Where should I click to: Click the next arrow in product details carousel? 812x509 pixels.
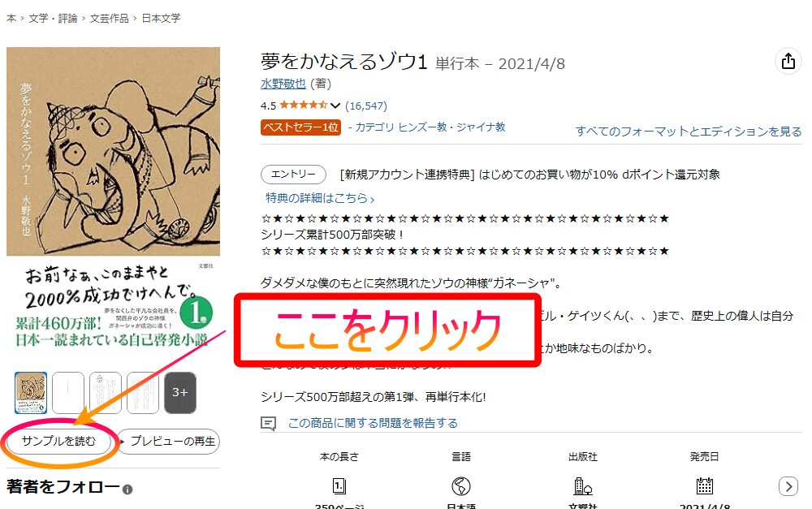coord(788,486)
